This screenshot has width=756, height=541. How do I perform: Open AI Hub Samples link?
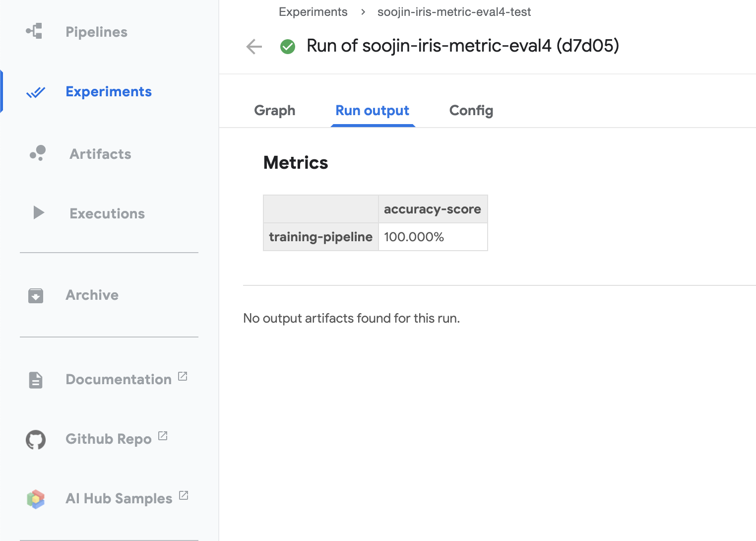119,498
